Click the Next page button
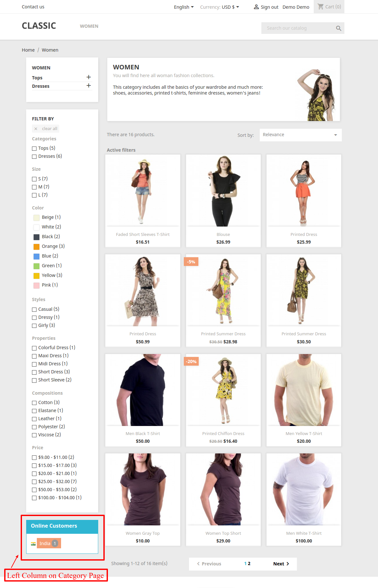This screenshot has width=378, height=588. (x=281, y=564)
